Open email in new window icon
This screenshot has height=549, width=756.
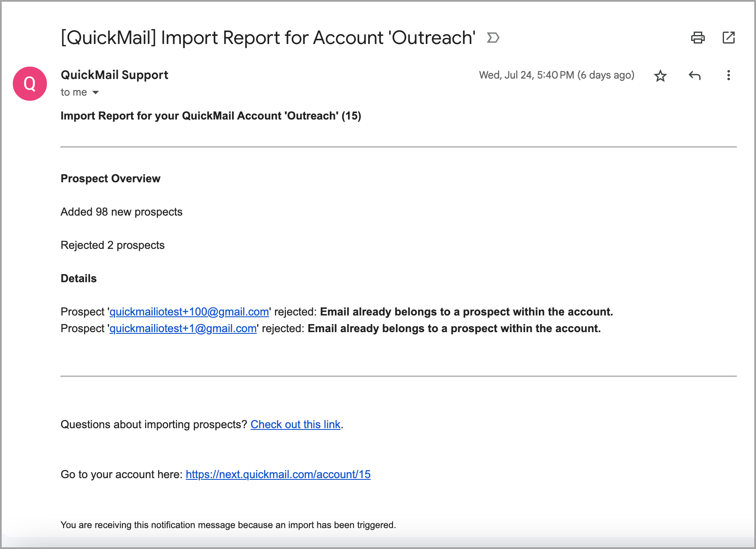[728, 38]
